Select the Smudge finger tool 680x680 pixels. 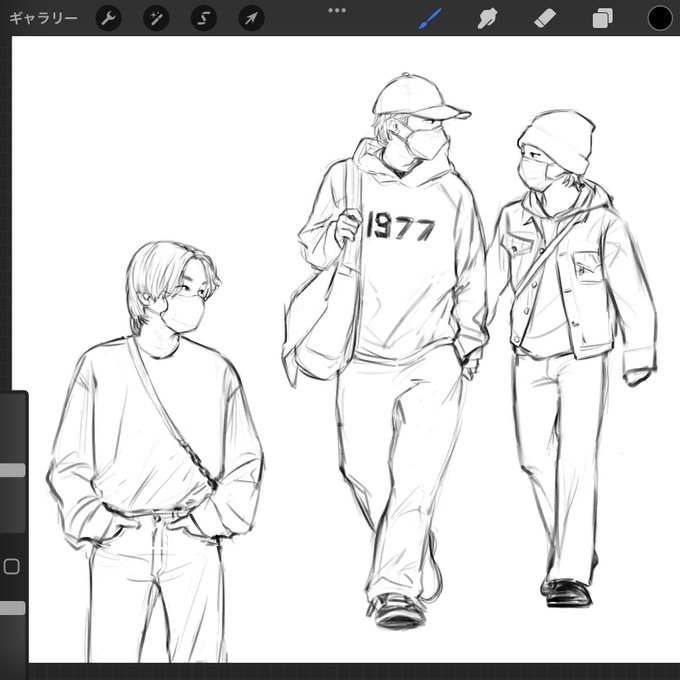487,18
